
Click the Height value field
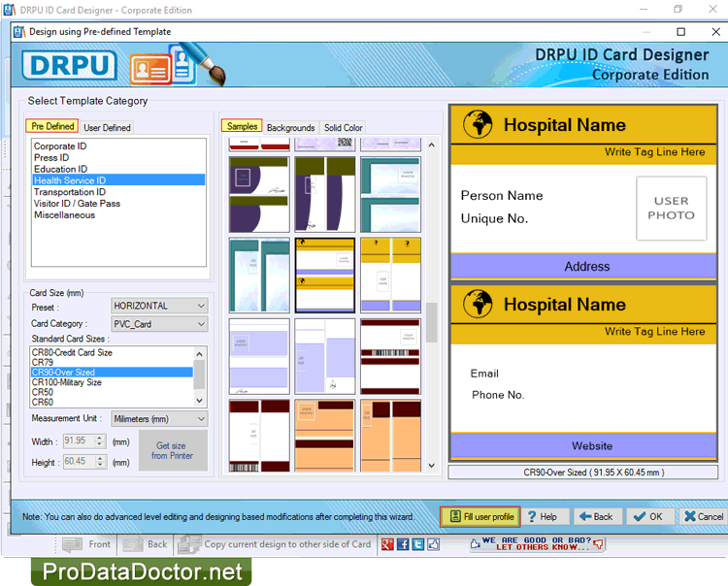(79, 461)
